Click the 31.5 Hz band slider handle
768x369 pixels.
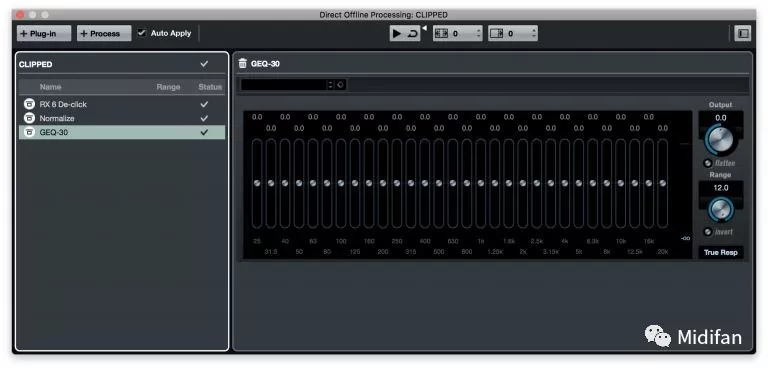click(271, 183)
